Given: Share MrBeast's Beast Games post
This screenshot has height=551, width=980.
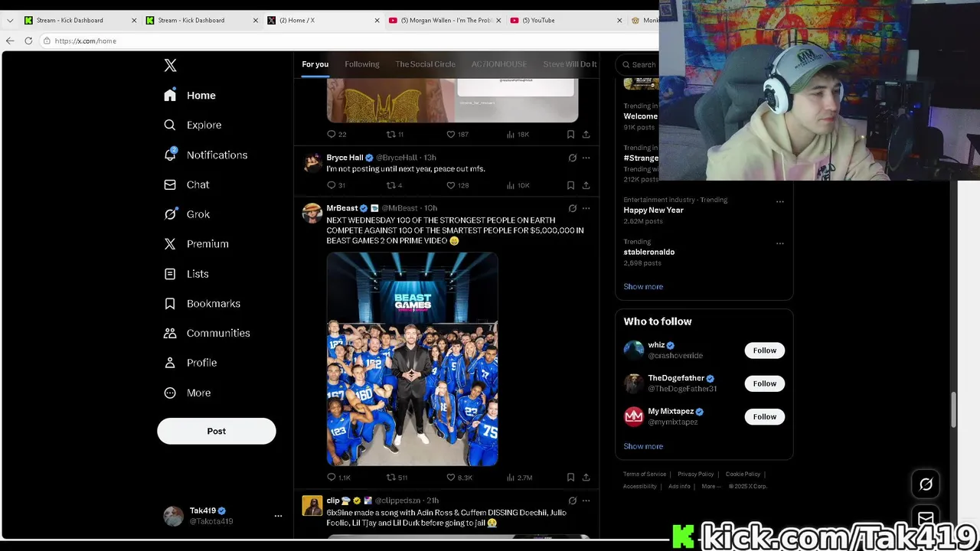Looking at the screenshot, I should pyautogui.click(x=586, y=478).
